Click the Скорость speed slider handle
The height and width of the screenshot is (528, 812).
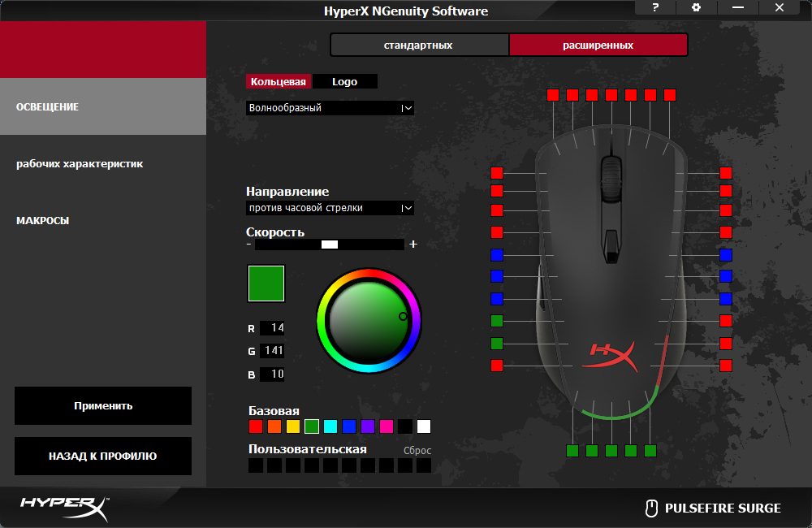(x=330, y=245)
